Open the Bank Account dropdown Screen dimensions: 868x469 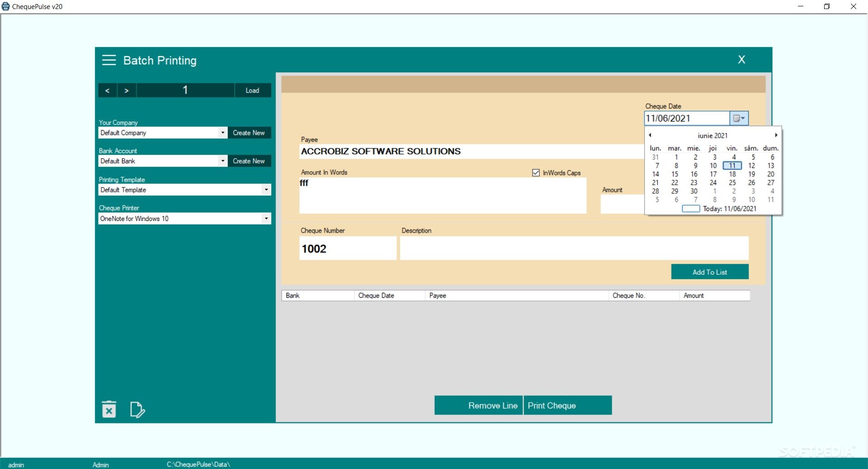(x=222, y=161)
